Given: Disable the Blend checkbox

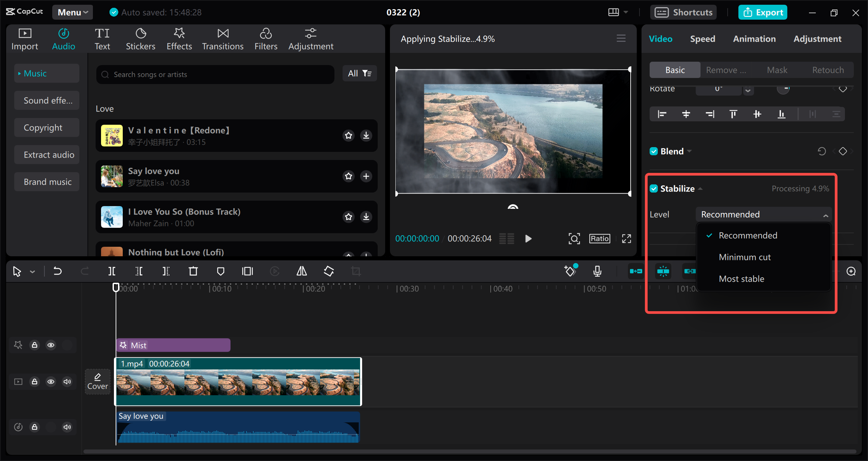Looking at the screenshot, I should tap(654, 151).
